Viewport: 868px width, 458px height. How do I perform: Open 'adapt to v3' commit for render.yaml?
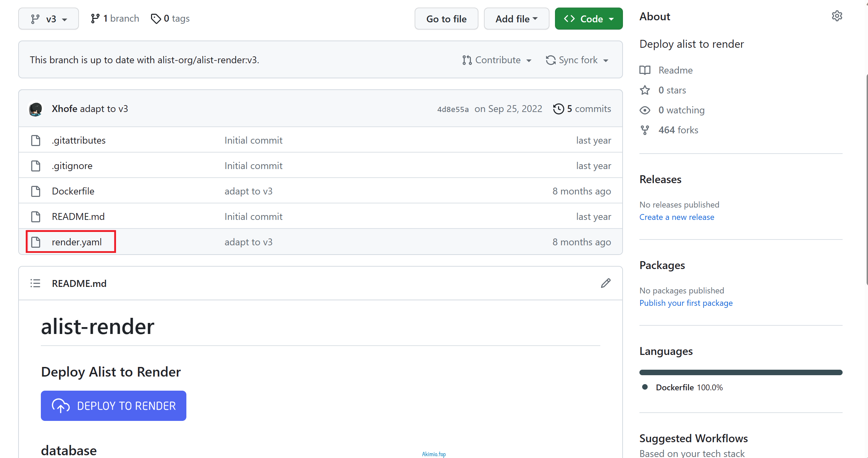tap(248, 242)
